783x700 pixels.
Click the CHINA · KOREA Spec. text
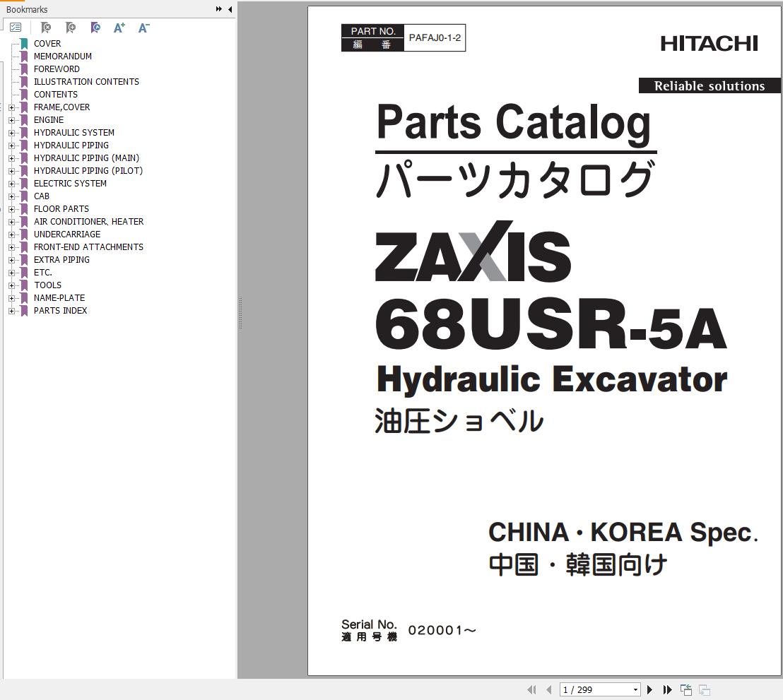pos(623,532)
